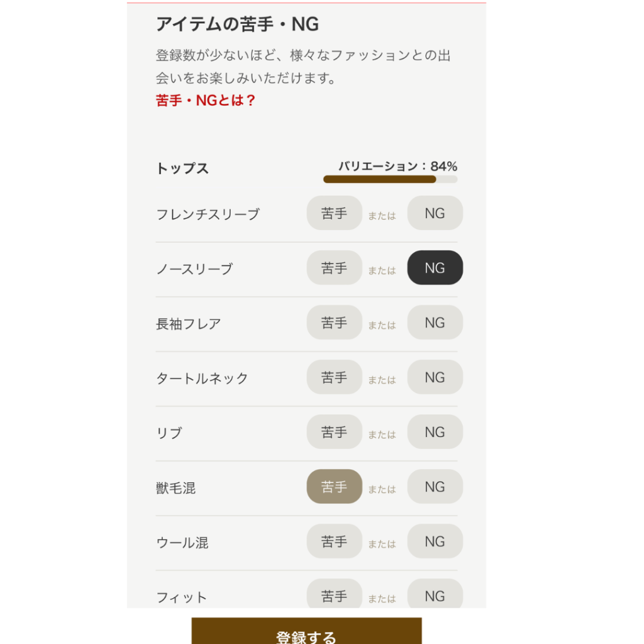Click the バリエーション 84% progress bar
This screenshot has height=644, width=644.
(390, 179)
